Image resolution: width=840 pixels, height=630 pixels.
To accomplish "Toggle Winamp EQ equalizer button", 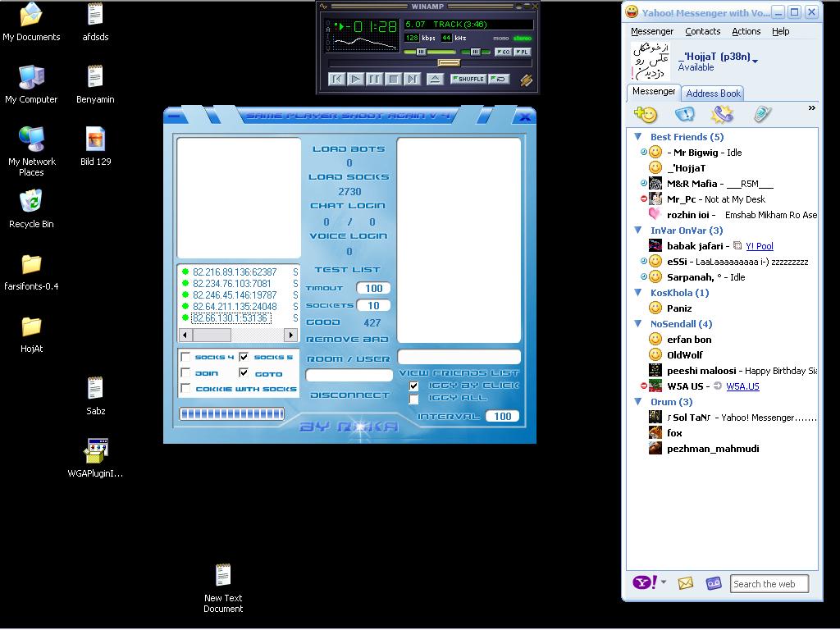I will [x=503, y=52].
